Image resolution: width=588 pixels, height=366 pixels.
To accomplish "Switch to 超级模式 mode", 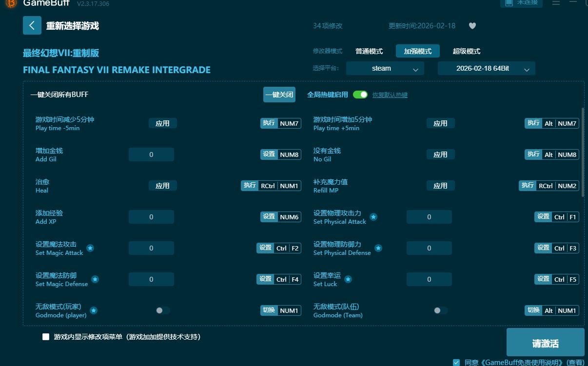I will pos(467,51).
